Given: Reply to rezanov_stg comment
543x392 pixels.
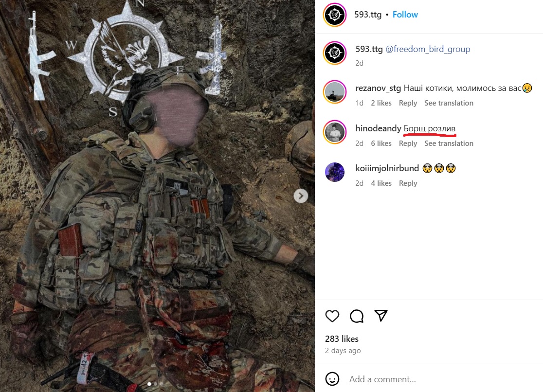Looking at the screenshot, I should [408, 103].
